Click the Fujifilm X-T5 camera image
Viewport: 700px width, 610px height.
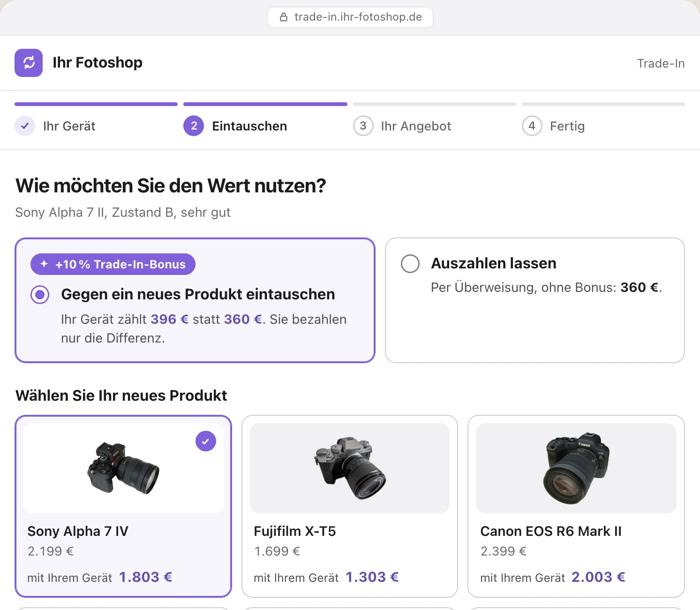coord(350,468)
